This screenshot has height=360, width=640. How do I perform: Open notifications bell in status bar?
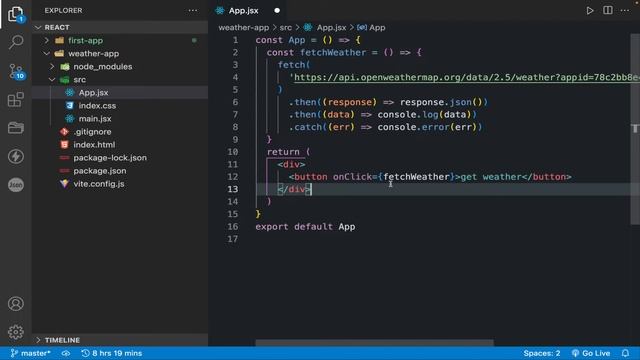pyautogui.click(x=625, y=353)
